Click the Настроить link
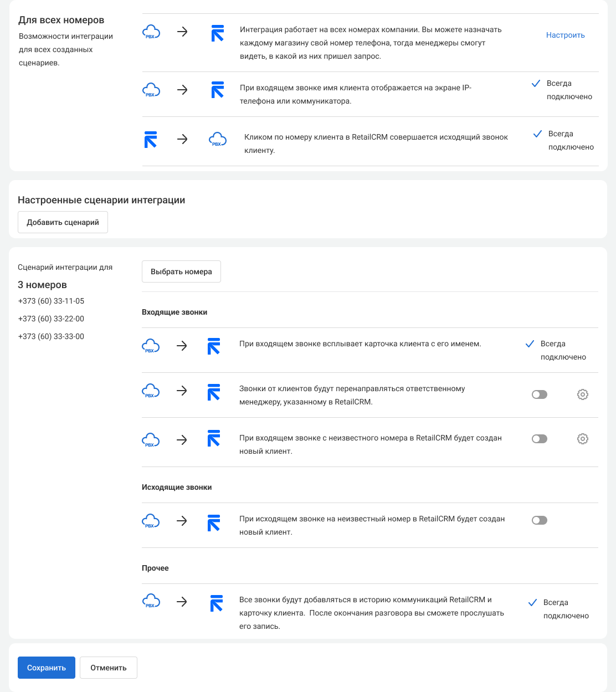Screen dimensions: 616x692 pyautogui.click(x=565, y=35)
